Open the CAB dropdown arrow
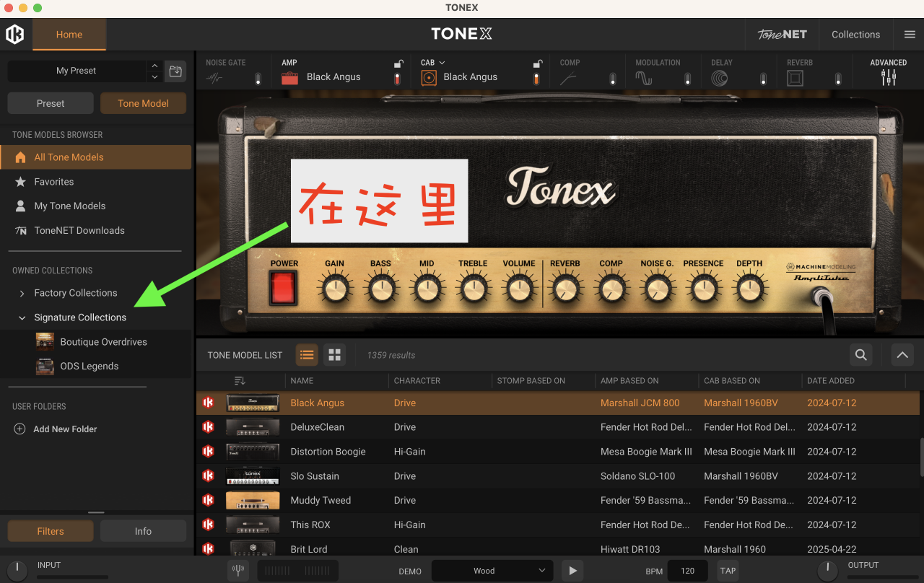Image resolution: width=924 pixels, height=583 pixels. [442, 63]
